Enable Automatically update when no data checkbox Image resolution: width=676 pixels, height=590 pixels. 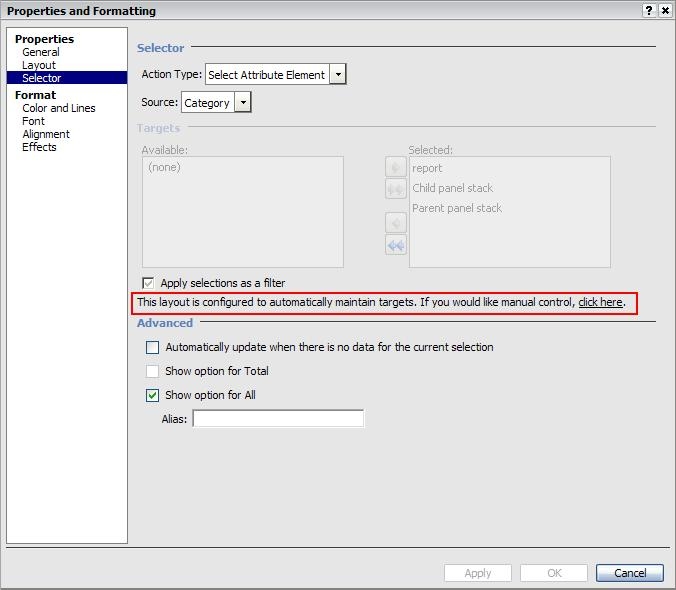[x=152, y=348]
